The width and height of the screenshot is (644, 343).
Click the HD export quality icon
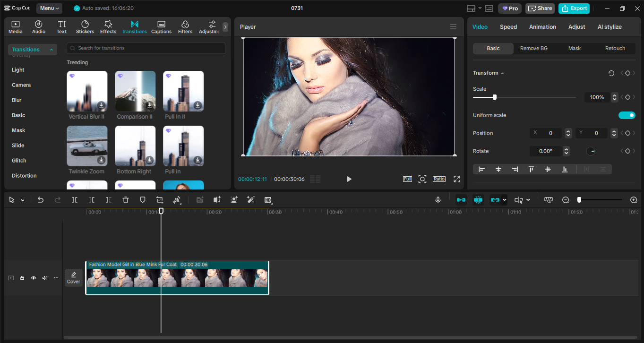[x=268, y=200]
